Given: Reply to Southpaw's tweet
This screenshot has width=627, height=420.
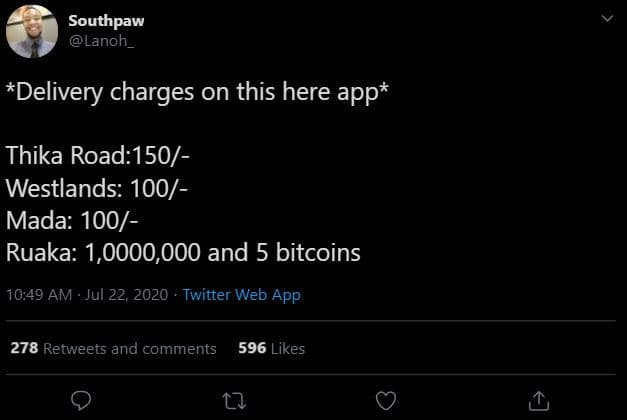Looking at the screenshot, I should [83, 400].
